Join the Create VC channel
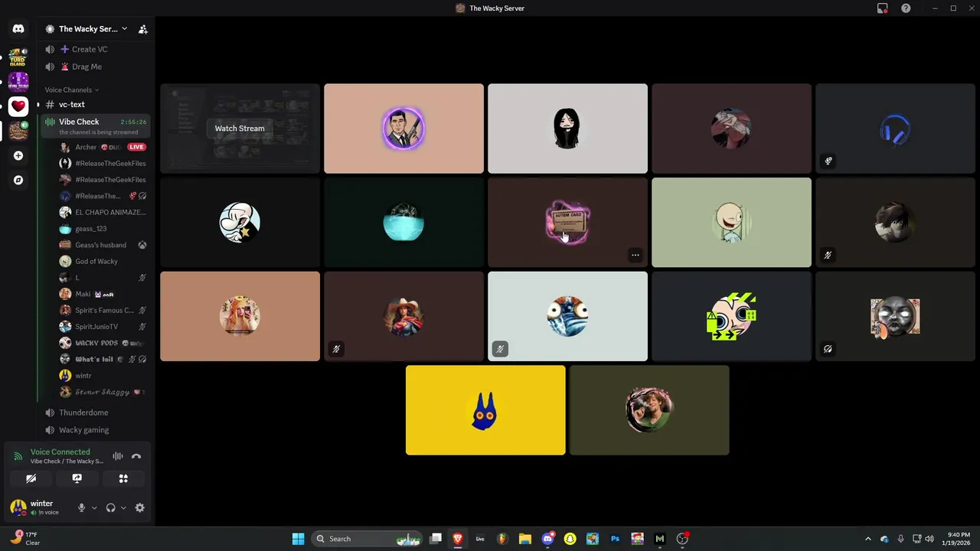 pos(95,49)
